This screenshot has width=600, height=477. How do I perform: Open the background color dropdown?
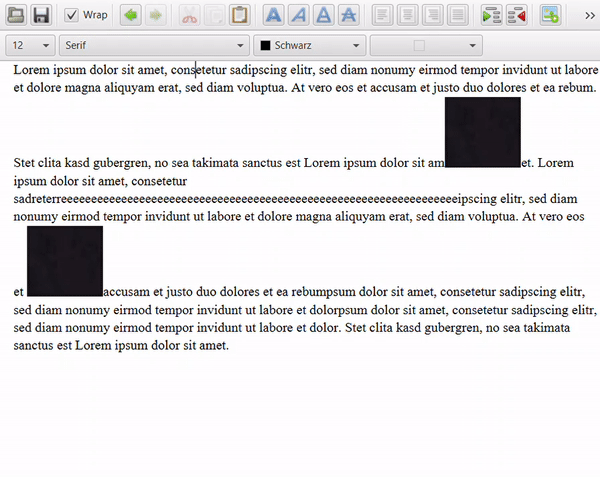point(426,46)
